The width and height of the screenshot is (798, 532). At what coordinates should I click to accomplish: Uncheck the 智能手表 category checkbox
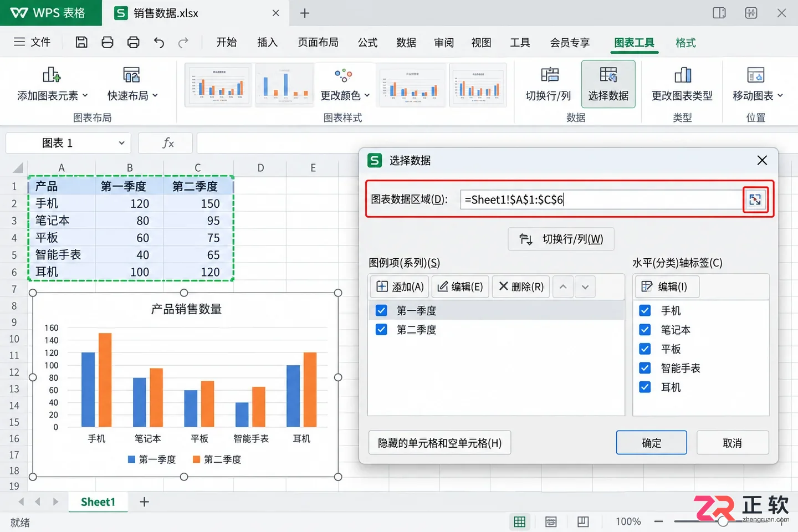click(x=645, y=368)
